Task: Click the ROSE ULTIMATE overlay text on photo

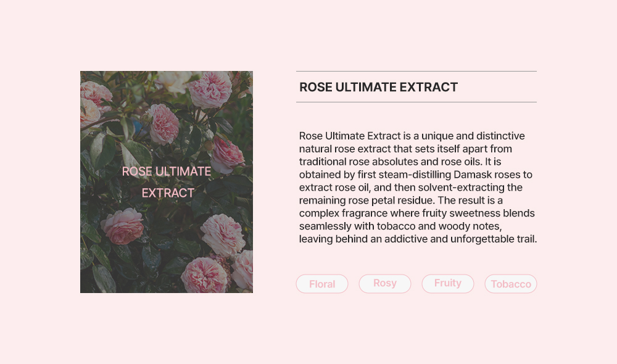Action: point(167,172)
